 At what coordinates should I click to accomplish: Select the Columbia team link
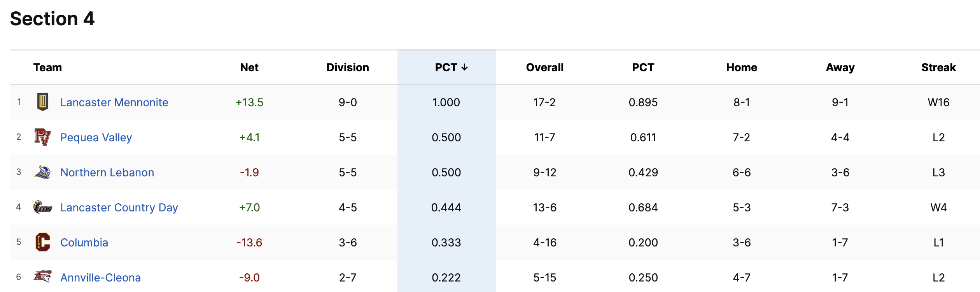pyautogui.click(x=84, y=243)
